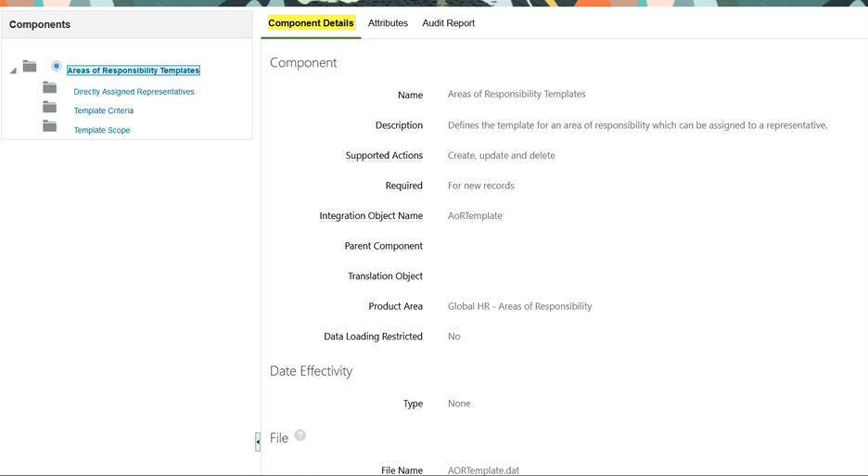Select the Areas of Responsibility Templates radio button
Viewport: 868px width, 476px height.
(x=56, y=66)
